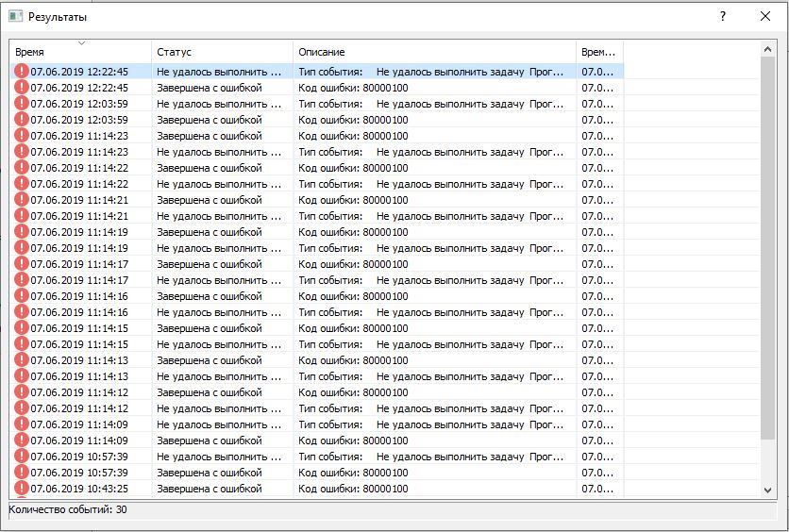Click the truncated 'Врем...' column header on the right
This screenshot has height=532, width=789.
click(598, 53)
